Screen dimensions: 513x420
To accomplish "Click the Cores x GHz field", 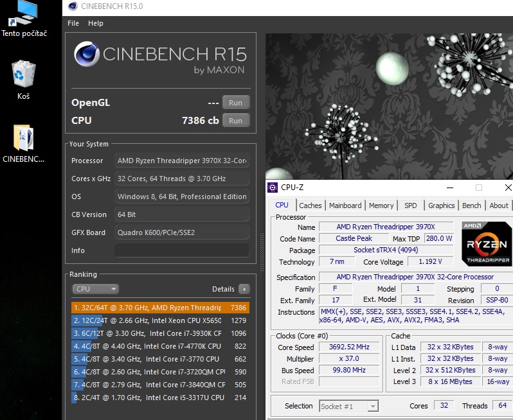I will 182,179.
